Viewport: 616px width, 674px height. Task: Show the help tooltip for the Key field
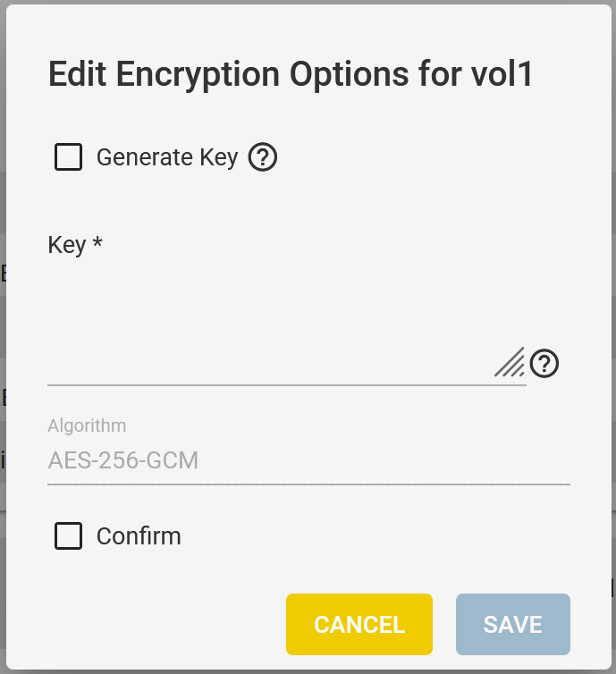(x=544, y=364)
